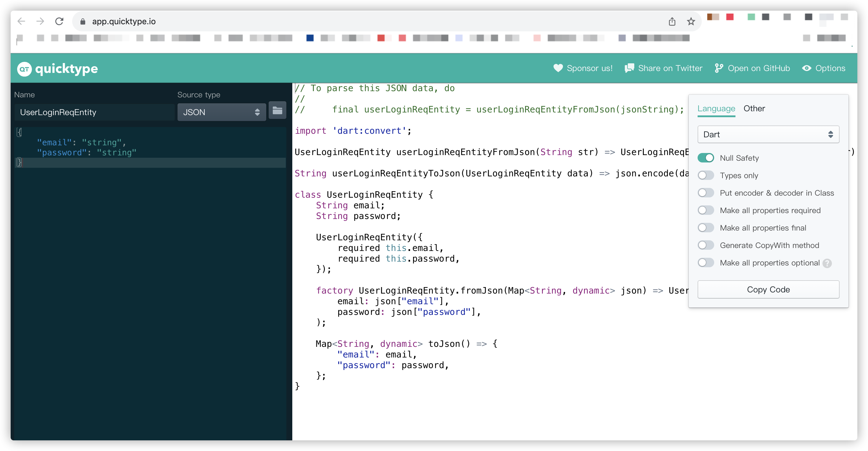Viewport: 868px width, 451px height.
Task: Click the Options eye icon
Action: (806, 68)
